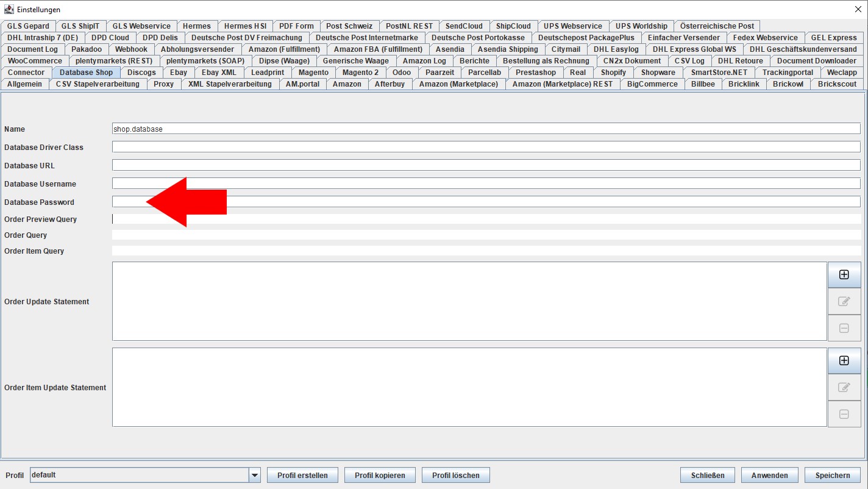This screenshot has width=868, height=489.
Task: Open the Amazon FBA (Fulfillment) tab
Action: (378, 49)
